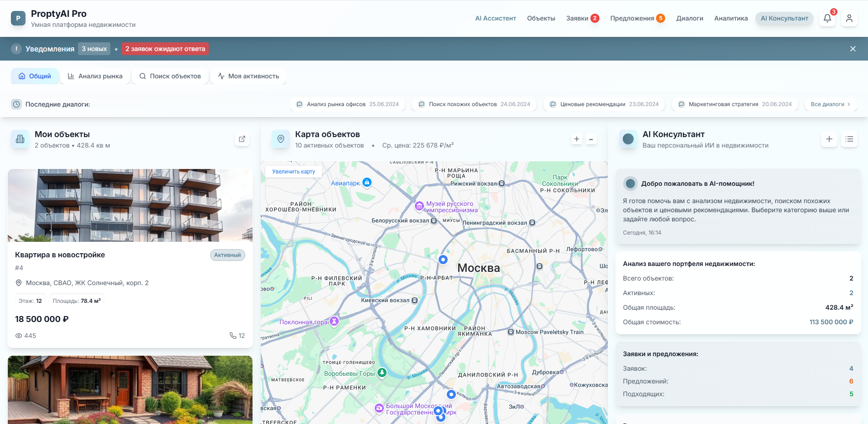
Task: Click the map pin icon by Карта объектов
Action: [281, 139]
